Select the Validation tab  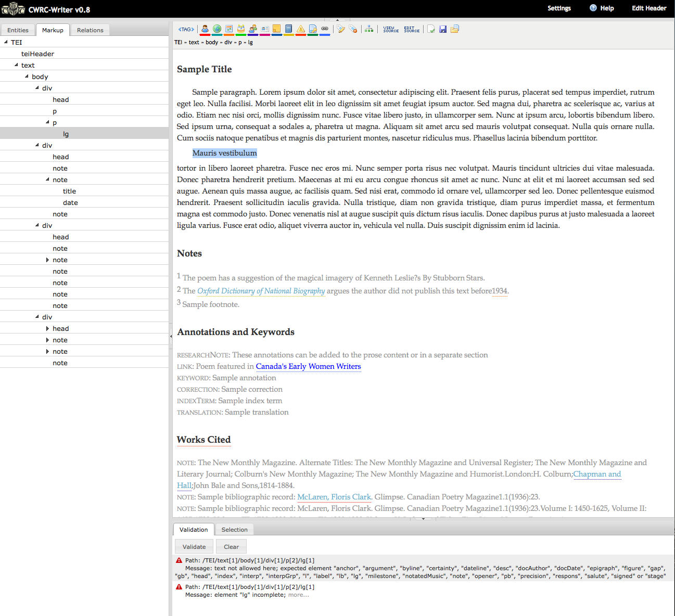tap(194, 529)
